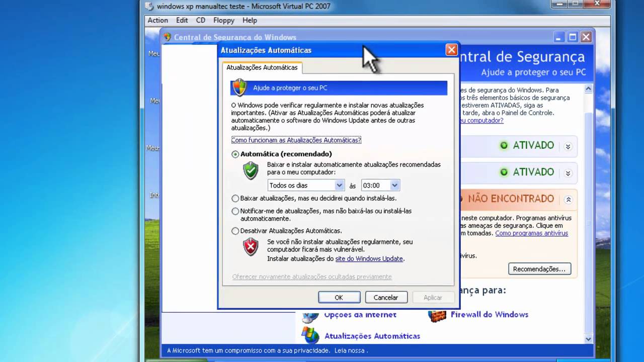Select Notificar-me de atualizações radio option
Image resolution: width=644 pixels, height=362 pixels.
click(235, 211)
